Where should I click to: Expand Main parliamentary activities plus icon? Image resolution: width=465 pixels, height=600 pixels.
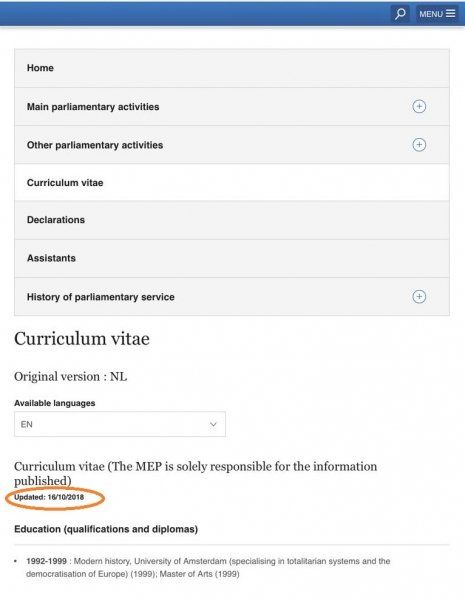tap(419, 106)
